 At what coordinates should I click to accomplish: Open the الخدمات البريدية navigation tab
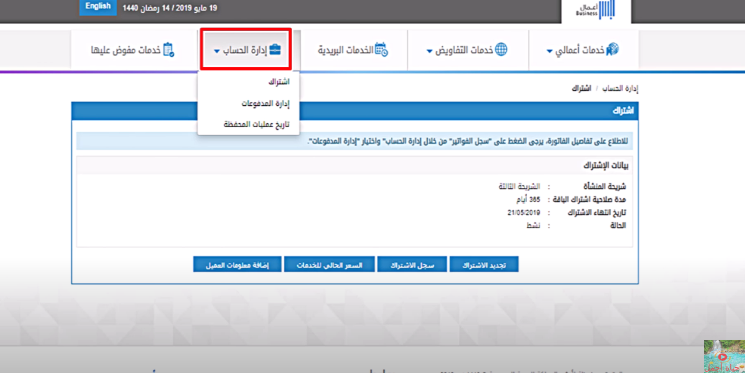tap(353, 50)
